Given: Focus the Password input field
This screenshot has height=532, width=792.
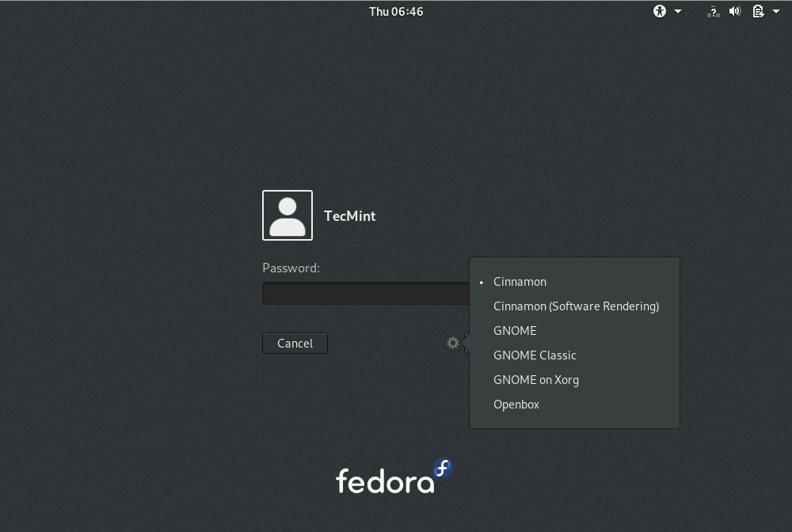Looking at the screenshot, I should click(x=365, y=294).
